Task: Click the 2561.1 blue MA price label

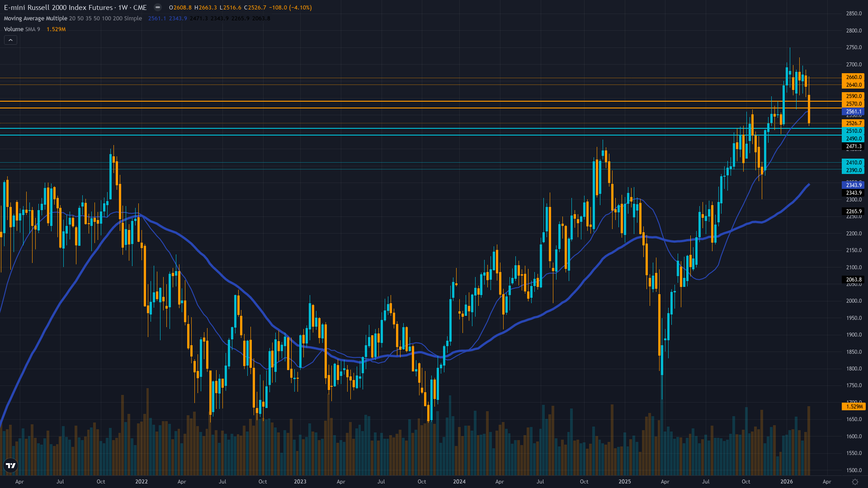Action: [854, 112]
